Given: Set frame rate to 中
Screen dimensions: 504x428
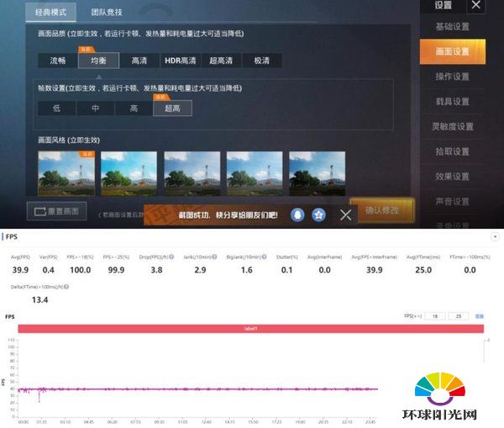Looking at the screenshot, I should pyautogui.click(x=96, y=108).
